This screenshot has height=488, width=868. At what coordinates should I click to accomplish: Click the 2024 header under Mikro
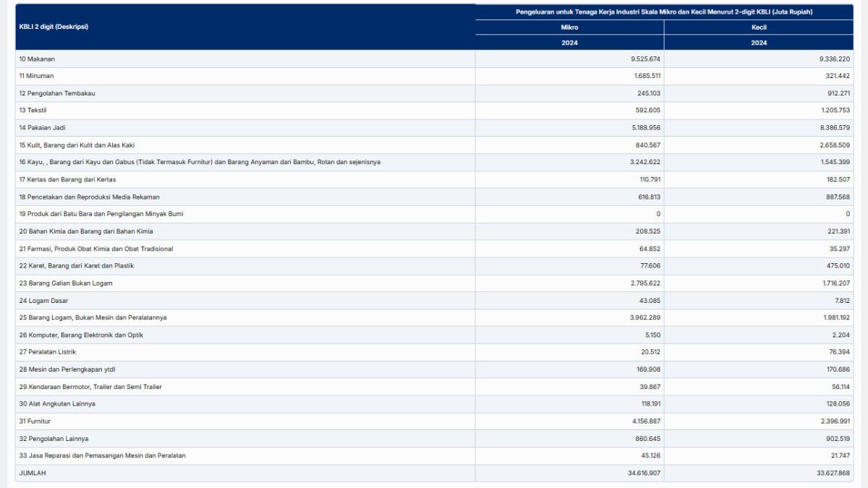(x=569, y=43)
